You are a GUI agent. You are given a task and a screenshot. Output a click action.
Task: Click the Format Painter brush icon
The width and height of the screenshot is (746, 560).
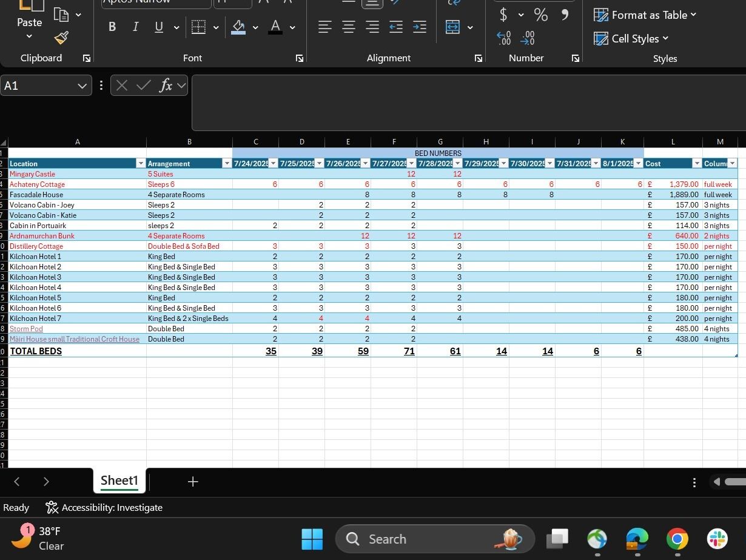[x=61, y=38]
